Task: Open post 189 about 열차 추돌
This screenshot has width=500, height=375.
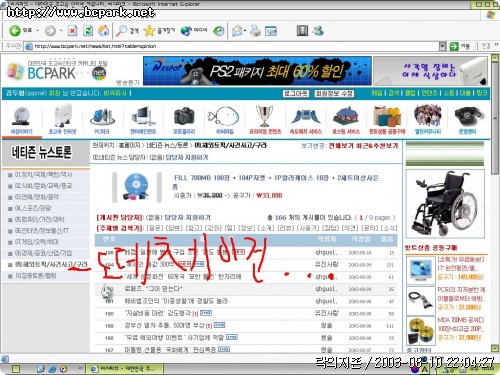Action: 165,325
